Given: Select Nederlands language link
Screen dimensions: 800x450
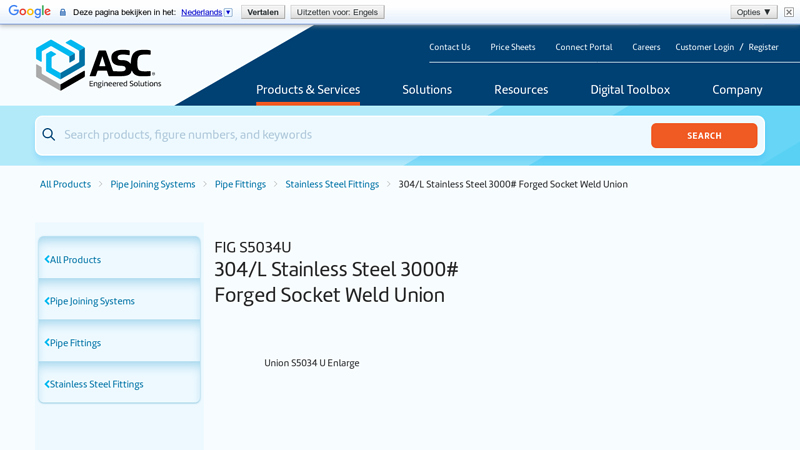Looking at the screenshot, I should coord(202,12).
